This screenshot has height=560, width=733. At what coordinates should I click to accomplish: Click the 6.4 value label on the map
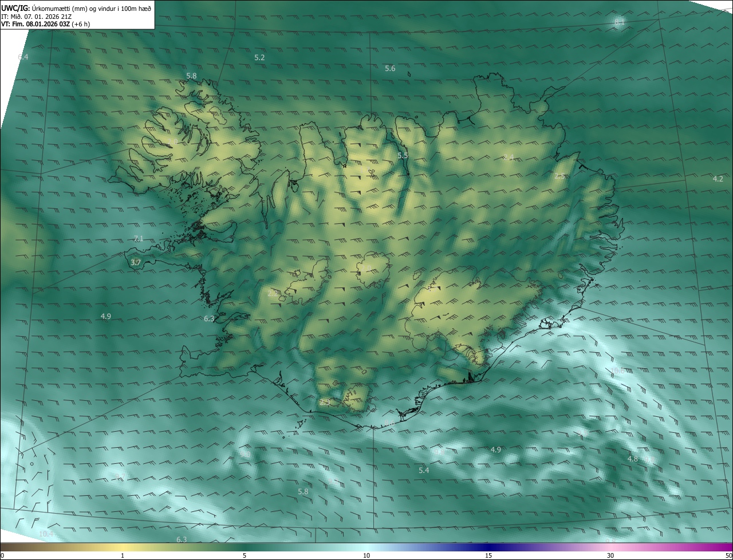click(23, 57)
